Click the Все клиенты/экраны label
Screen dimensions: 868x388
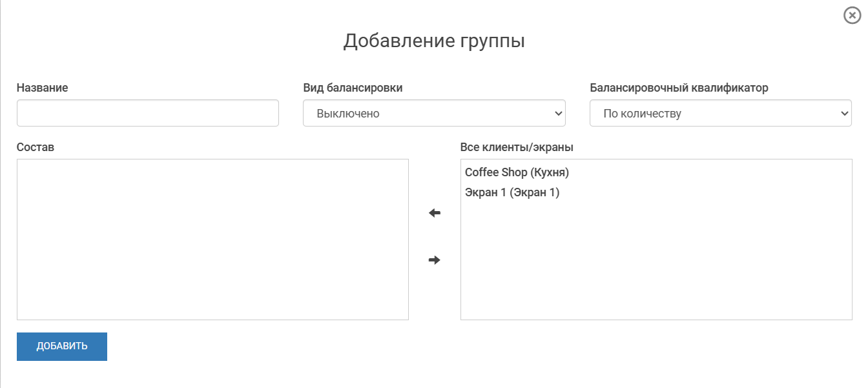(517, 147)
